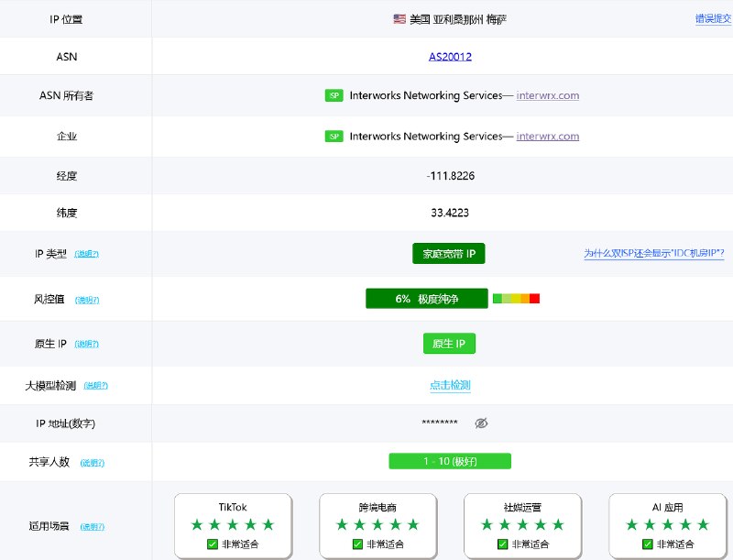Click Interworks Networking Services text in 企业 row
This screenshot has height=560, width=733.
tap(426, 136)
